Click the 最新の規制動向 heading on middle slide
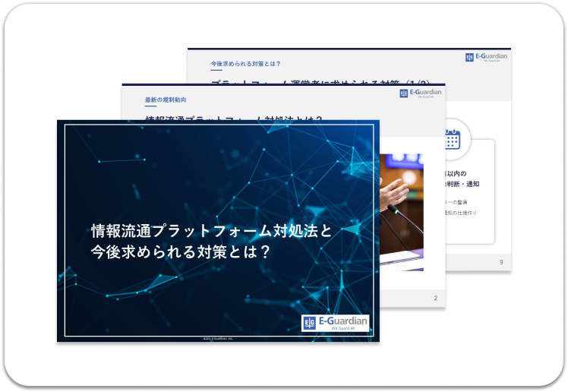This screenshot has width=568, height=392. 166,100
